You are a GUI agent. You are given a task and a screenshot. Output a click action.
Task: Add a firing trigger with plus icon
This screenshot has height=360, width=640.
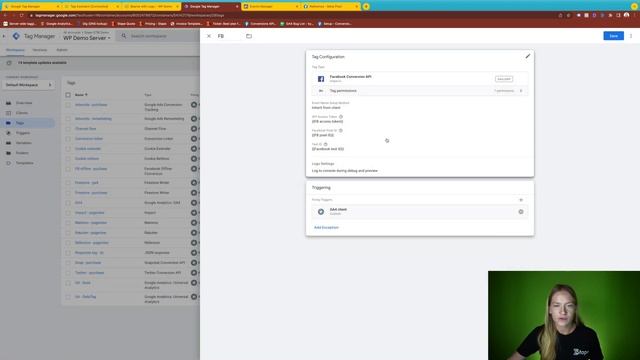tap(521, 200)
